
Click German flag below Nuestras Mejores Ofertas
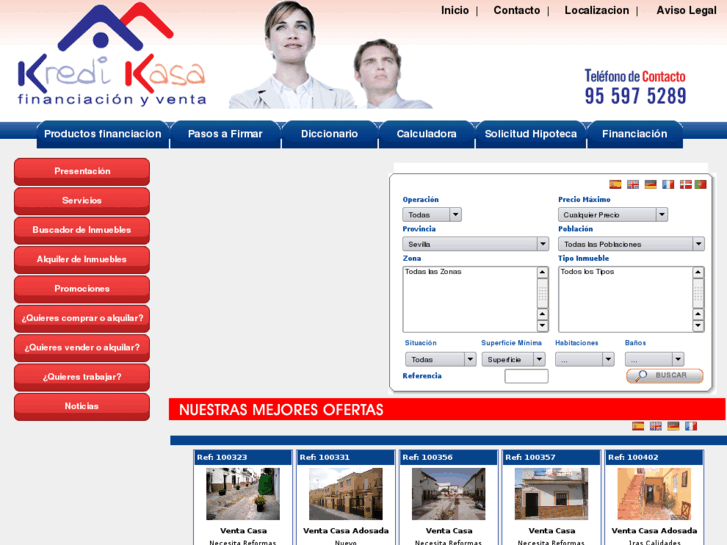click(673, 426)
